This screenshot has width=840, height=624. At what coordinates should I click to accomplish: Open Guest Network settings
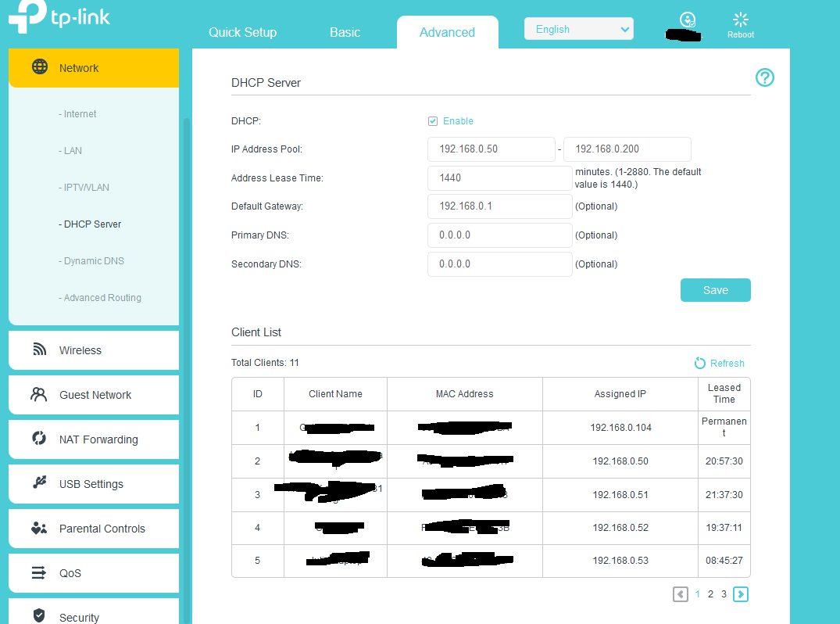pyautogui.click(x=94, y=395)
